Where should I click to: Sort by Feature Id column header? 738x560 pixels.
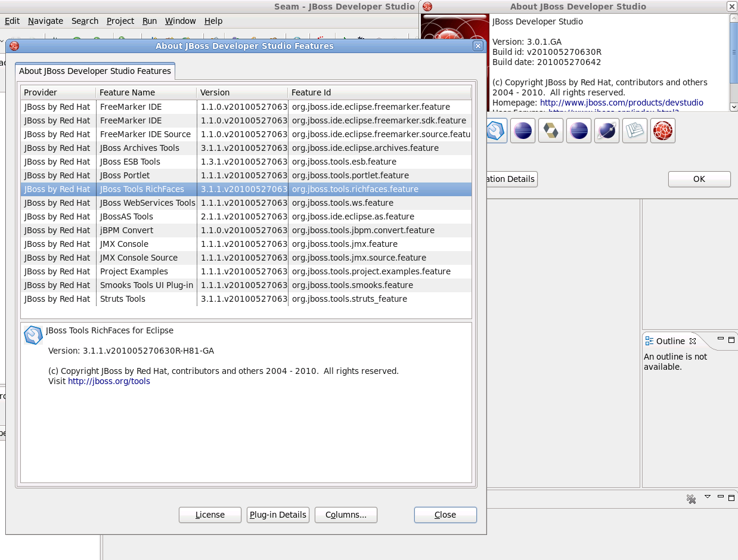tap(380, 92)
